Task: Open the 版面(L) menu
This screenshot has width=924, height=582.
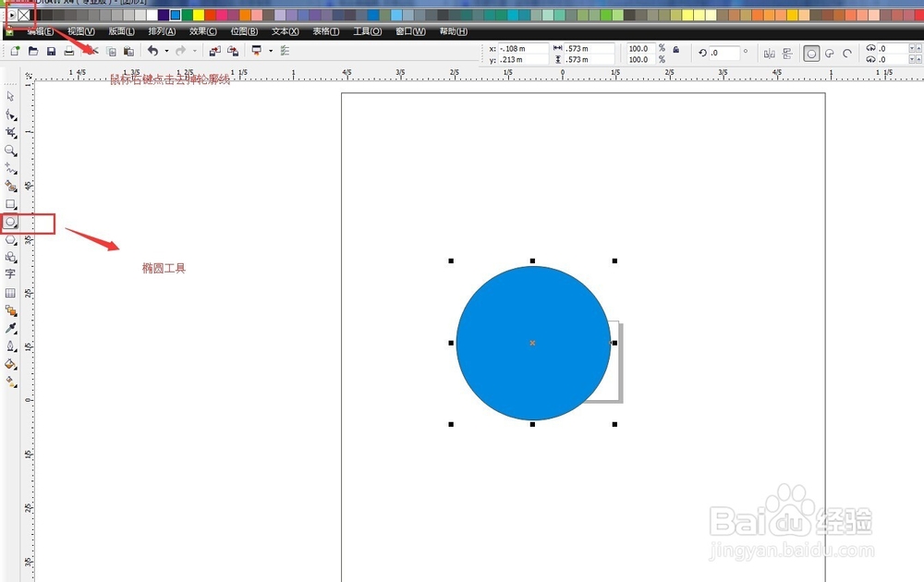Action: point(121,31)
